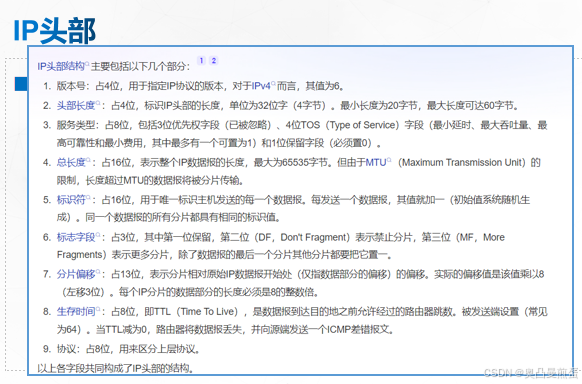Open the '标志字段' link
The height and width of the screenshot is (384, 582).
point(76,237)
